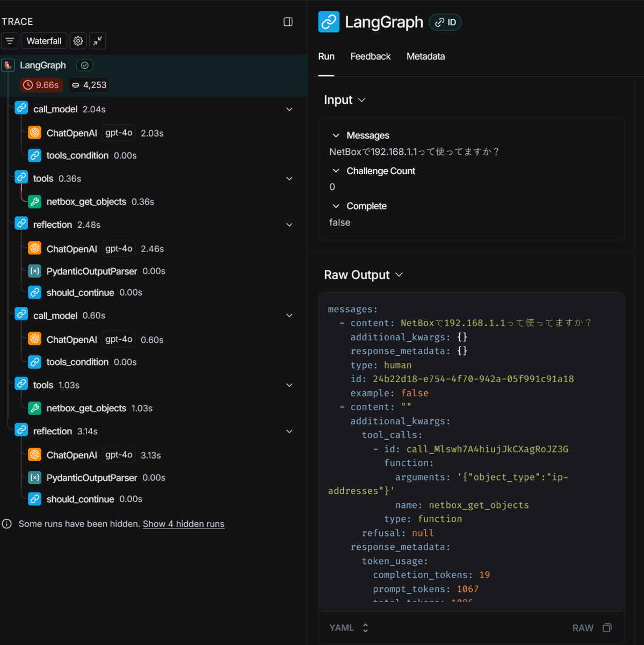This screenshot has height=645, width=644.
Task: Toggle the trace side panel icon
Action: click(x=288, y=21)
